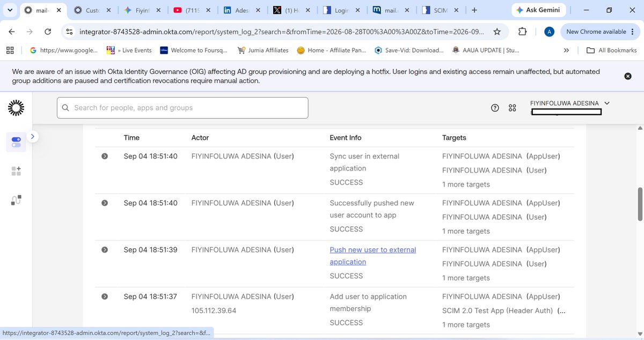The width and height of the screenshot is (644, 340).
Task: Dismiss the OIG issue banner
Action: coord(628,76)
